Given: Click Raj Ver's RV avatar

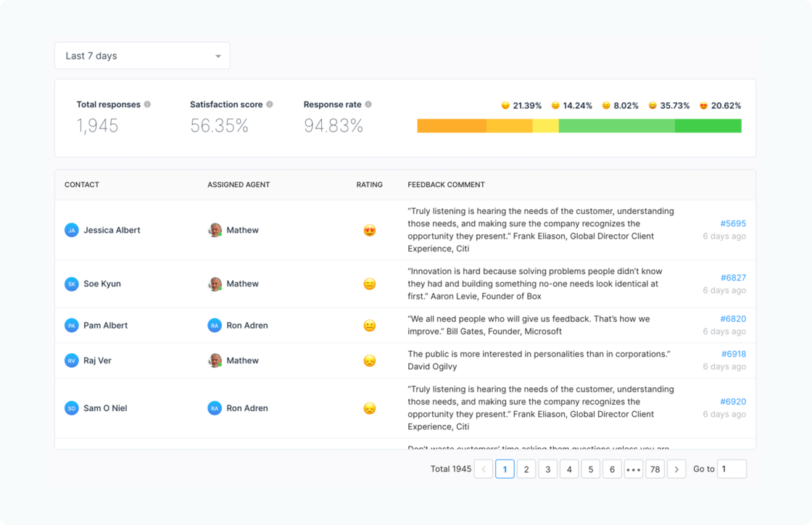Looking at the screenshot, I should pyautogui.click(x=72, y=360).
